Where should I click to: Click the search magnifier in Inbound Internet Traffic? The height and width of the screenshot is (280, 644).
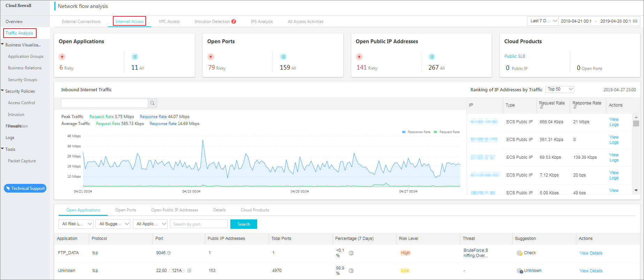(x=152, y=103)
